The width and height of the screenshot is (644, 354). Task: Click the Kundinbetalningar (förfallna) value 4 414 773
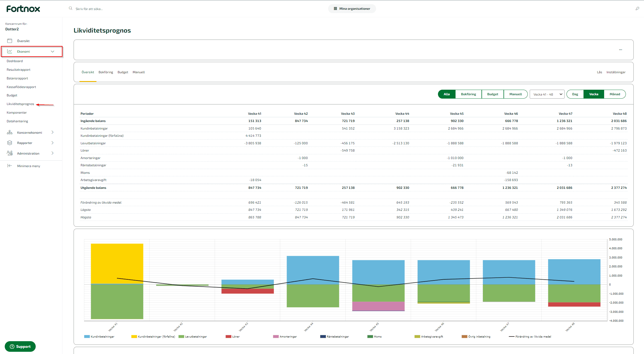pyautogui.click(x=253, y=136)
